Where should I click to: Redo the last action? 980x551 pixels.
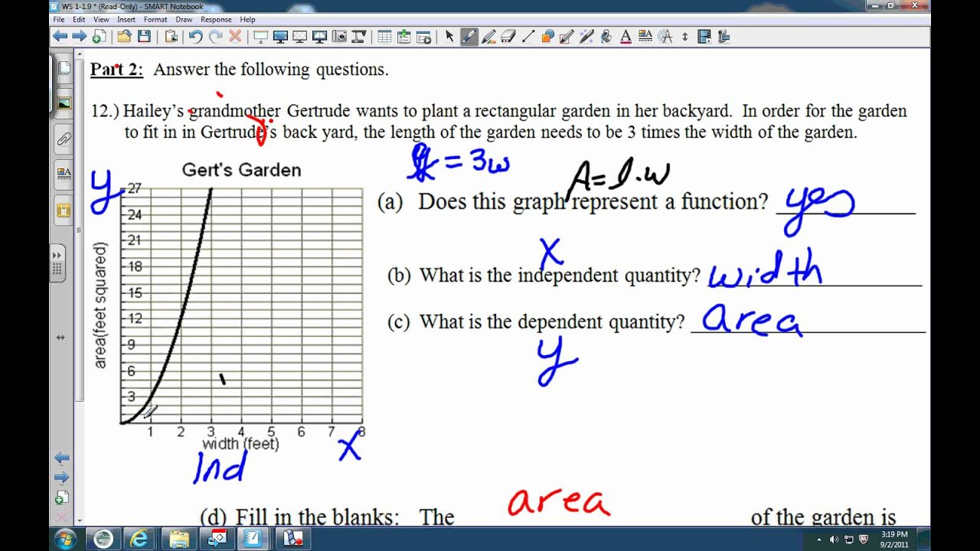215,36
